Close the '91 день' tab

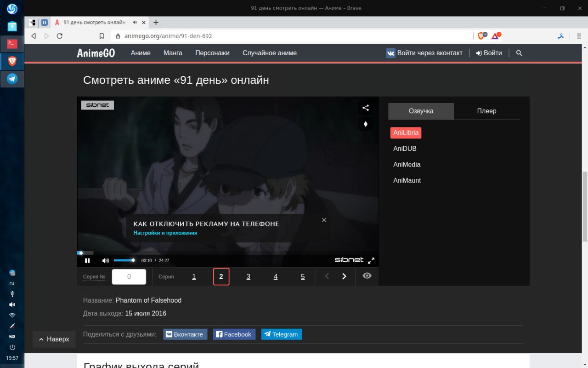pos(144,22)
